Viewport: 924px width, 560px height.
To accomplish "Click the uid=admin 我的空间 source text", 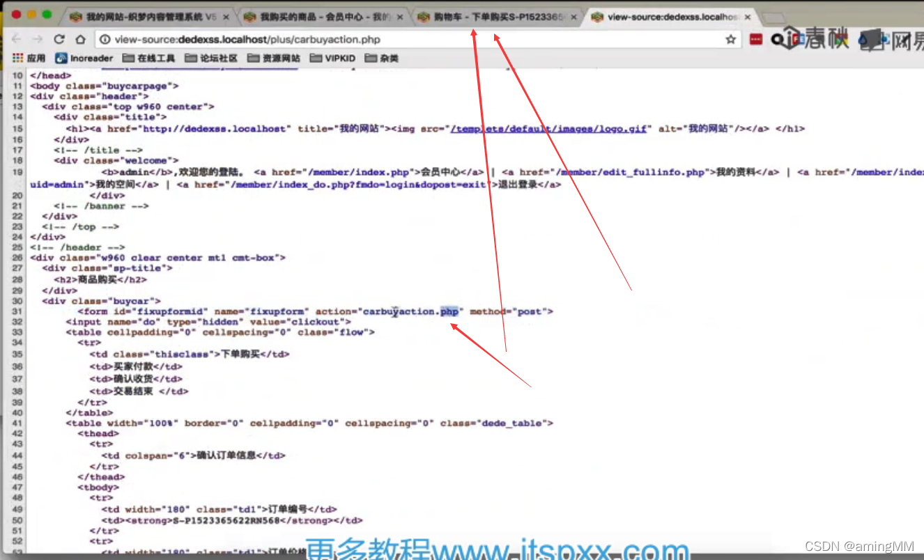I will pos(95,185).
